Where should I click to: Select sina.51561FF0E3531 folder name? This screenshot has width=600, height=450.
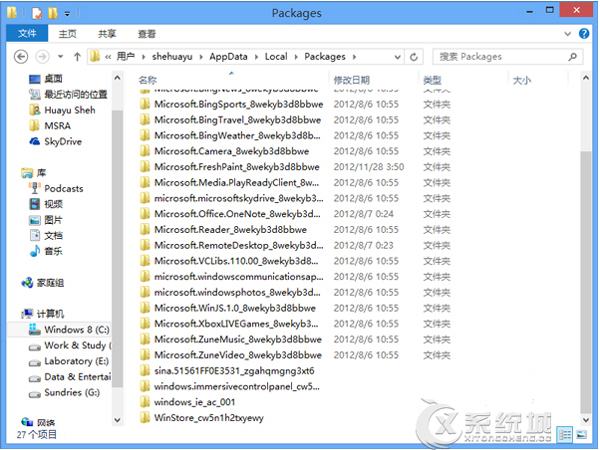(234, 371)
